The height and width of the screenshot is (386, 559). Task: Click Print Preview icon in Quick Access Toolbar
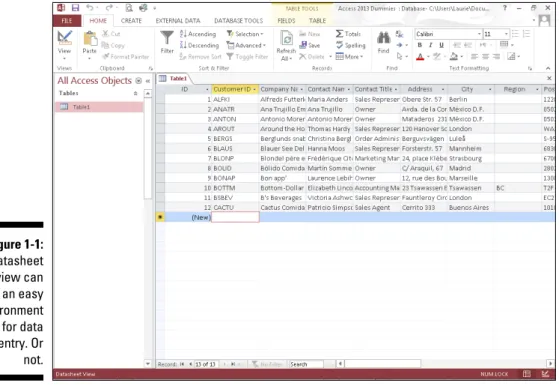(129, 8)
